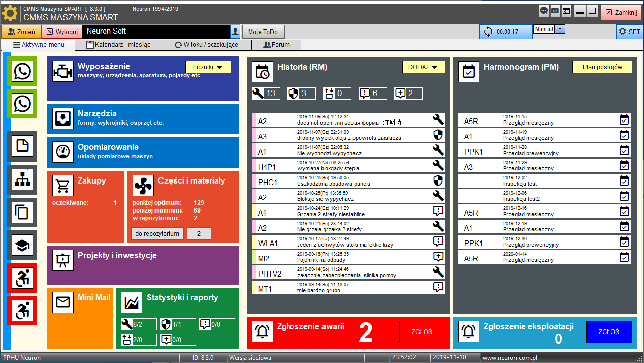The height and width of the screenshot is (363, 644).
Task: Click wrench stats box showing 6/2
Action: coord(139,324)
